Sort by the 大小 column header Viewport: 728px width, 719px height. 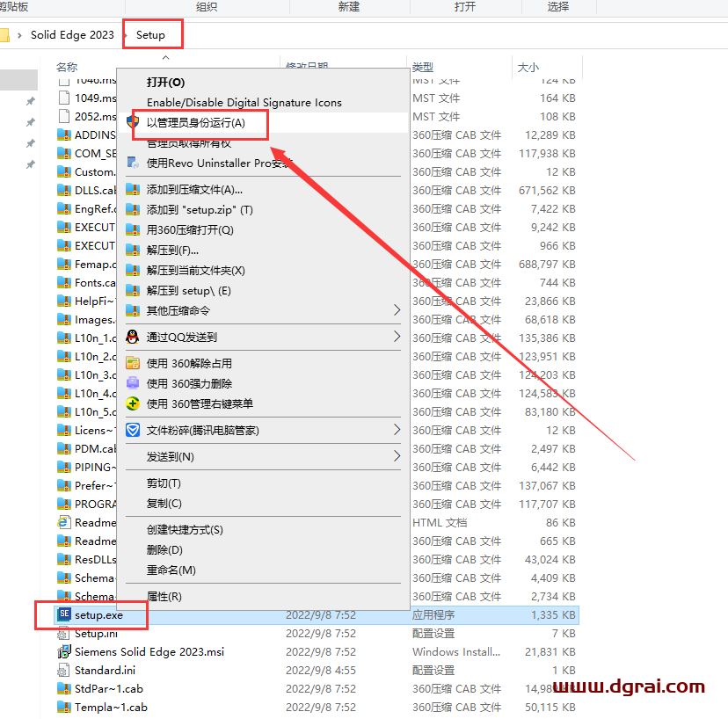coord(528,68)
